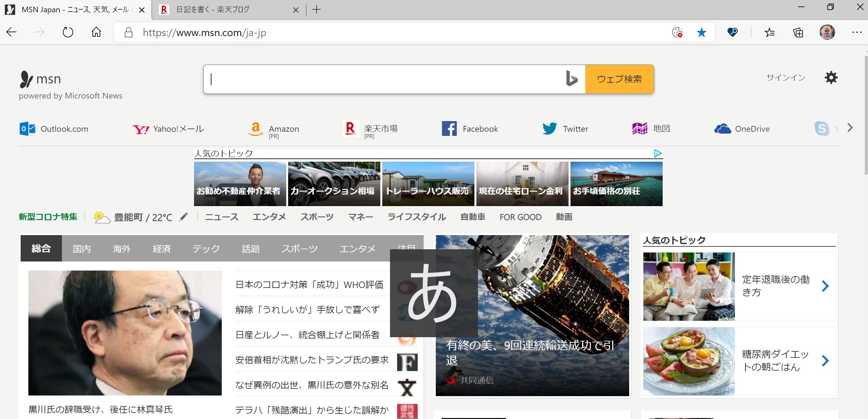
Task: Close the 楽天ブログ browser tab
Action: click(x=296, y=10)
